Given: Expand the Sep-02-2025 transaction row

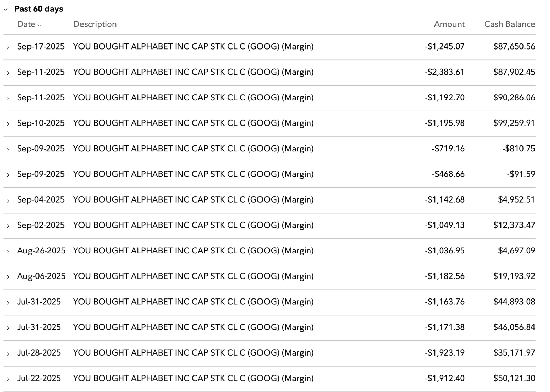Looking at the screenshot, I should pyautogui.click(x=8, y=226).
